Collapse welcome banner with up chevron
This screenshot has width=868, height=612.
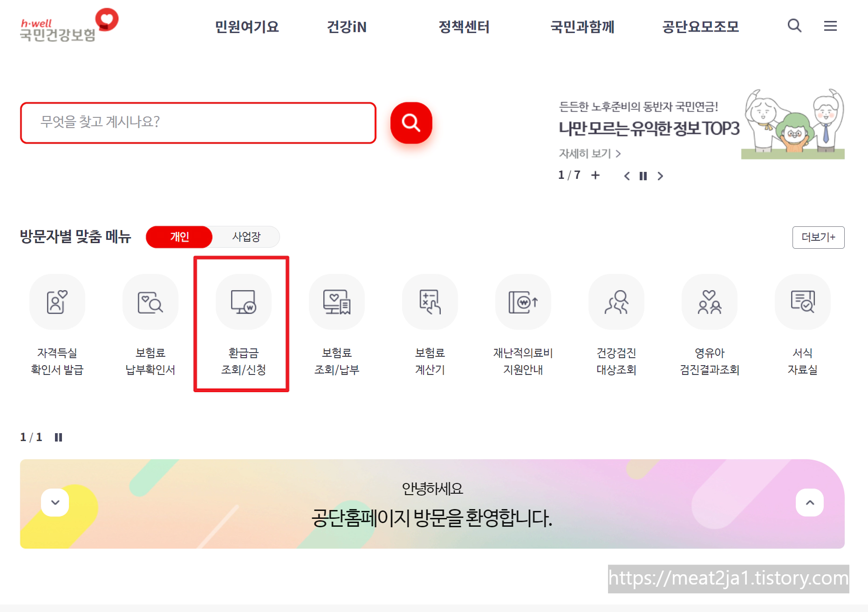tap(809, 503)
